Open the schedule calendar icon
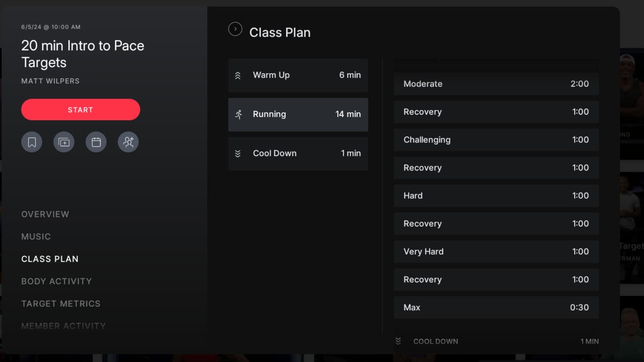The width and height of the screenshot is (644, 362). pos(96,142)
